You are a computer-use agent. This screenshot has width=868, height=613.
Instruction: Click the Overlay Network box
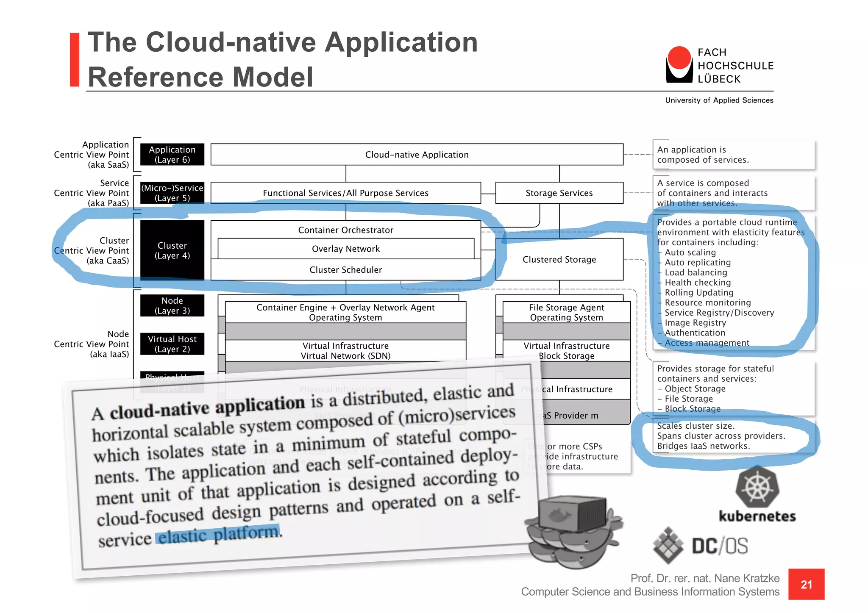coord(346,249)
